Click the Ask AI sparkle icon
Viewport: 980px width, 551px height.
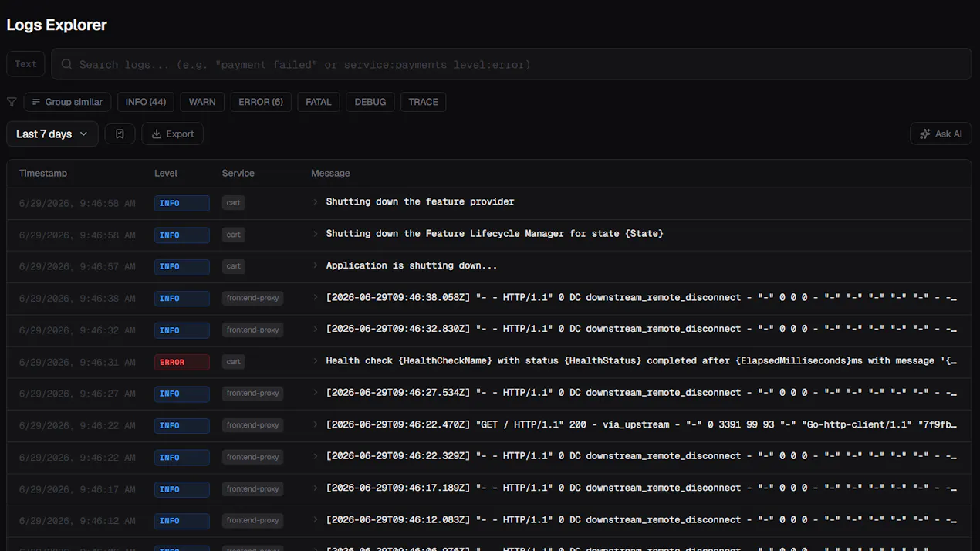[x=925, y=134]
